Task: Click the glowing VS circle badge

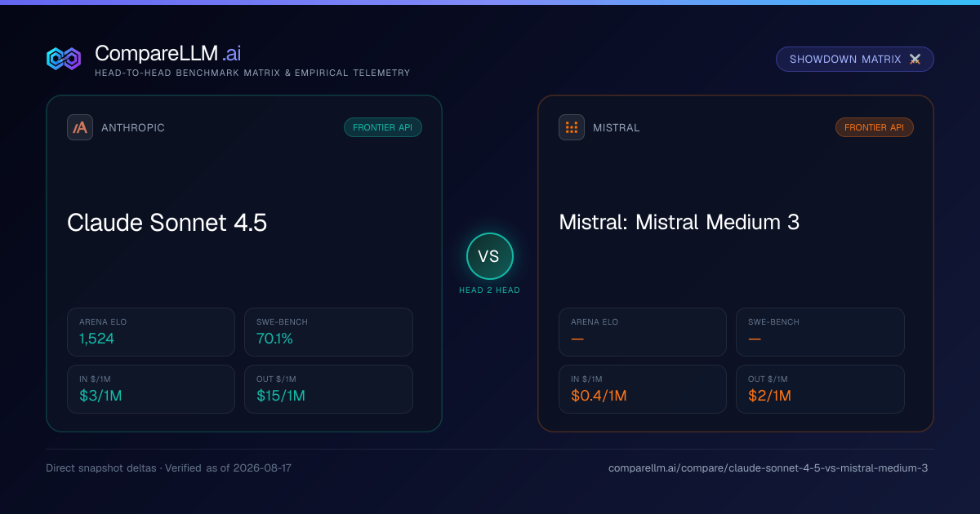Action: (x=489, y=256)
